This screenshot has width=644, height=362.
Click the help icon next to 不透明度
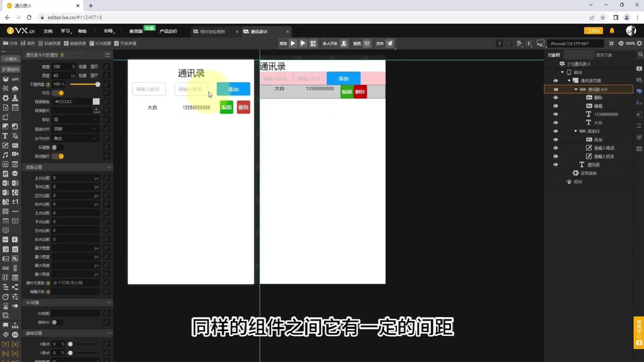(48, 85)
